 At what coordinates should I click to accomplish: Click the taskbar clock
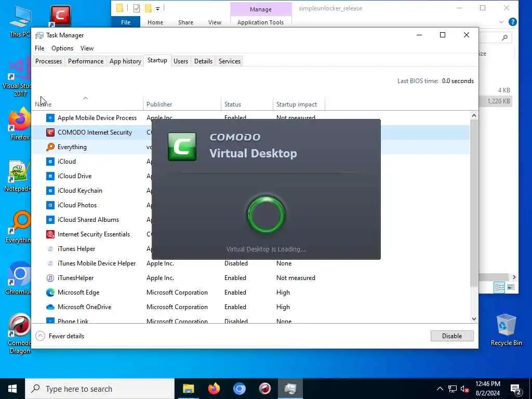(x=487, y=389)
